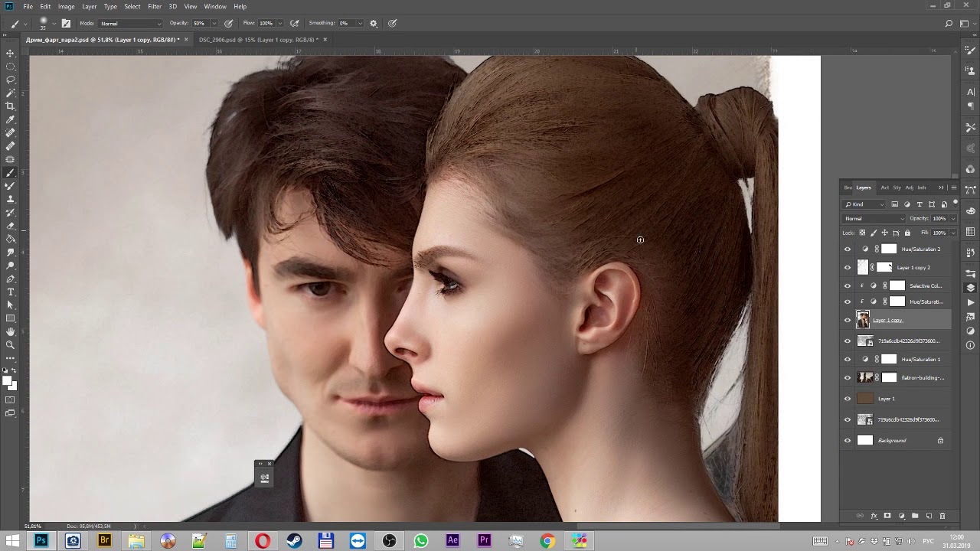Select the Zoom tool in toolbar
The image size is (980, 551).
(x=10, y=344)
